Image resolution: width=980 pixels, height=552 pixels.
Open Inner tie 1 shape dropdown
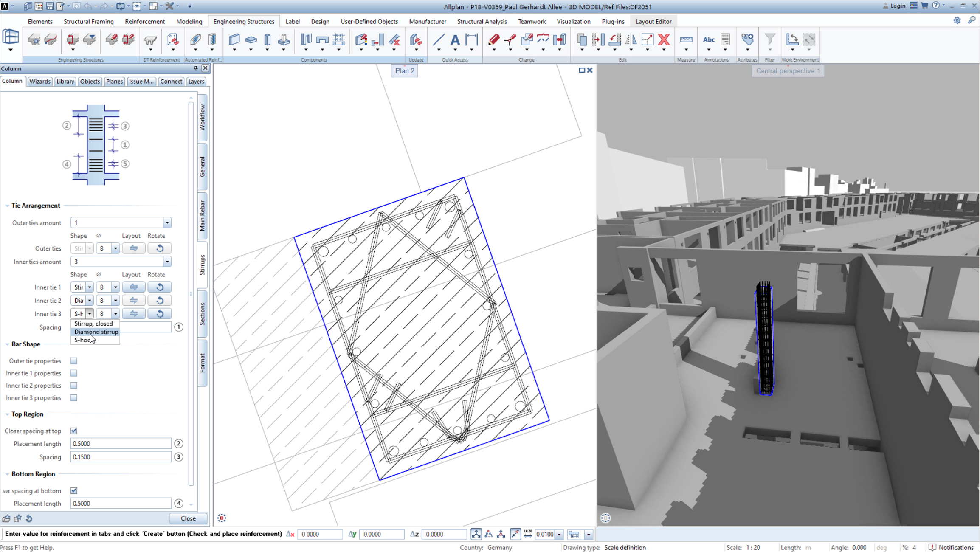pyautogui.click(x=89, y=287)
